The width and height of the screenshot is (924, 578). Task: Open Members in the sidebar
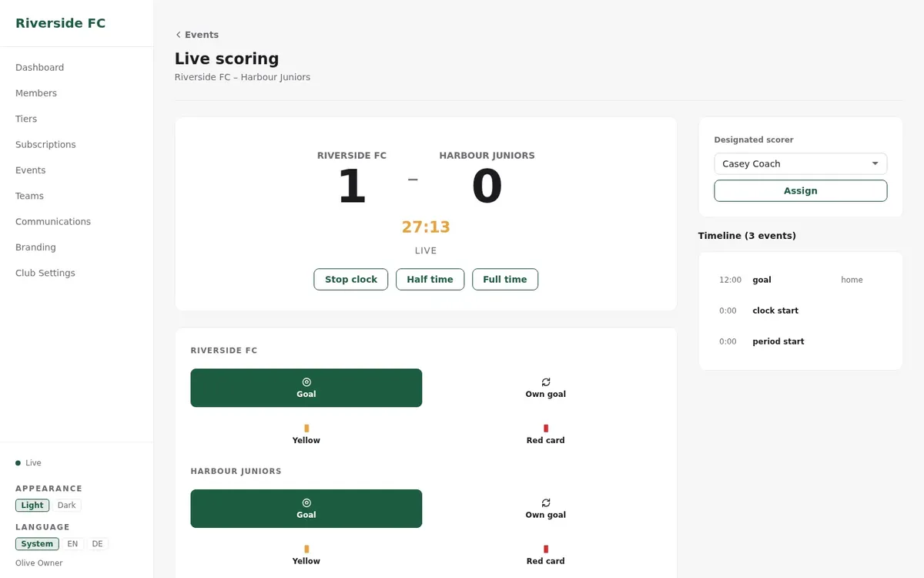point(36,93)
